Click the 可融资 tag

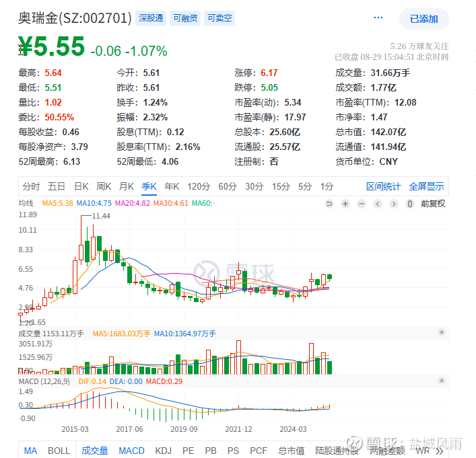point(185,18)
